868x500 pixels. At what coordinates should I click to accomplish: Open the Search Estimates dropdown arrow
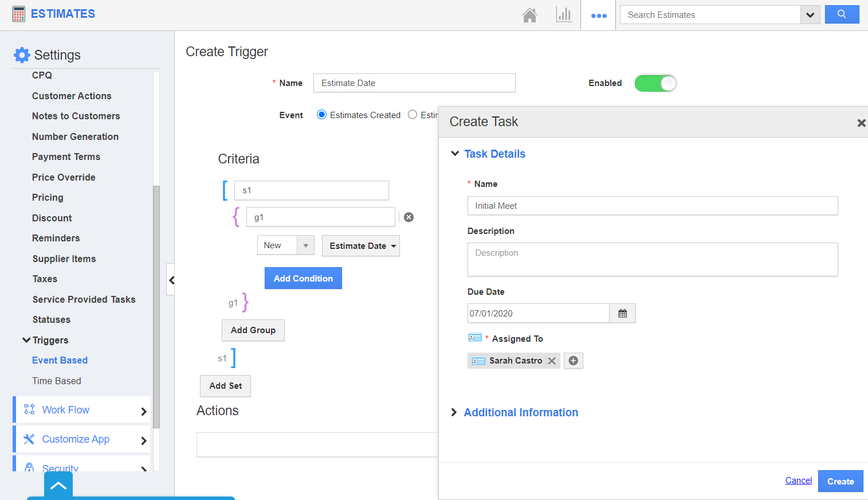[x=810, y=15]
